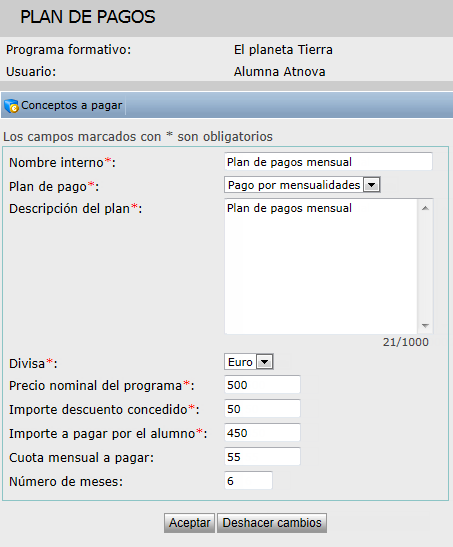Click the '21/1000' character counter
The width and height of the screenshot is (453, 547).
[x=406, y=342]
